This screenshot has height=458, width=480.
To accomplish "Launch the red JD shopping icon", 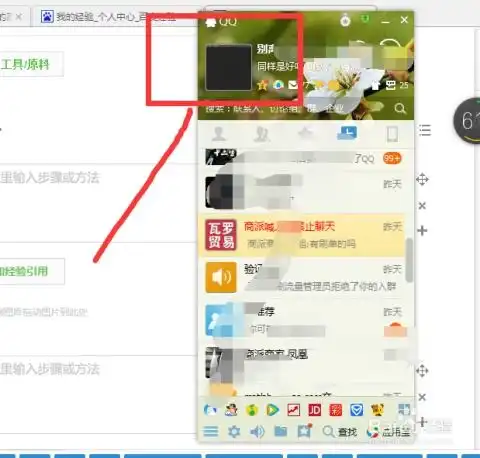I will click(314, 410).
